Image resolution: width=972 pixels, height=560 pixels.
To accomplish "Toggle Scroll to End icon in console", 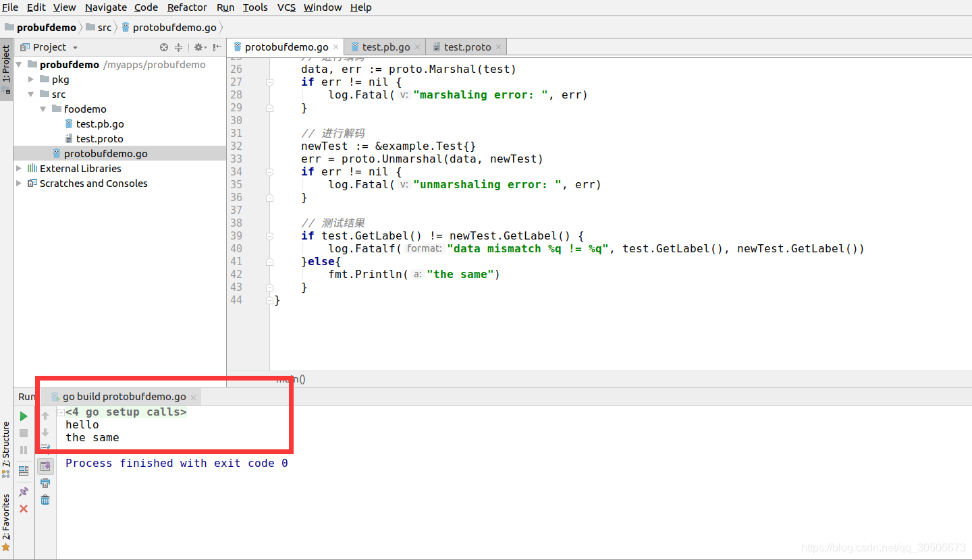I will (x=45, y=466).
